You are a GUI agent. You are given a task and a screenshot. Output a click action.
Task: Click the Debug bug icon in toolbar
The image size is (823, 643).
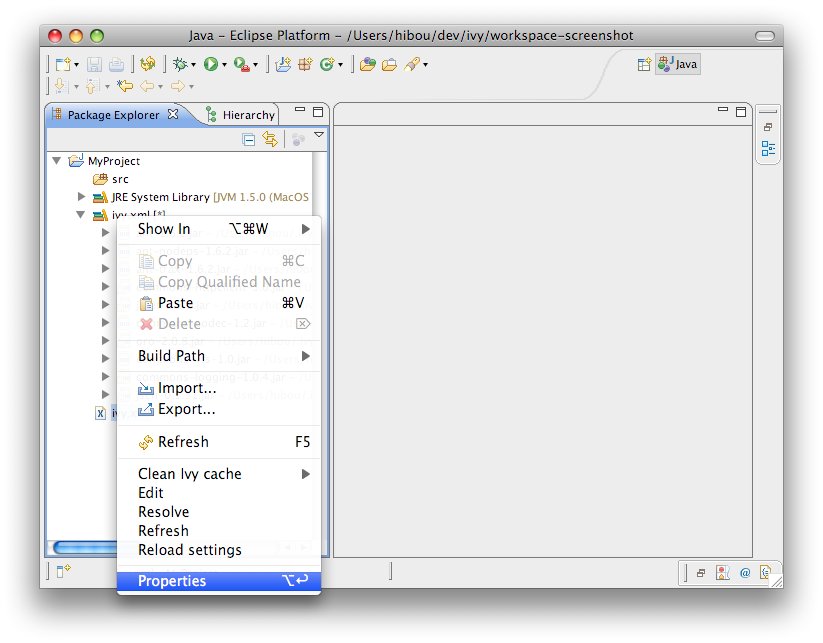click(180, 64)
